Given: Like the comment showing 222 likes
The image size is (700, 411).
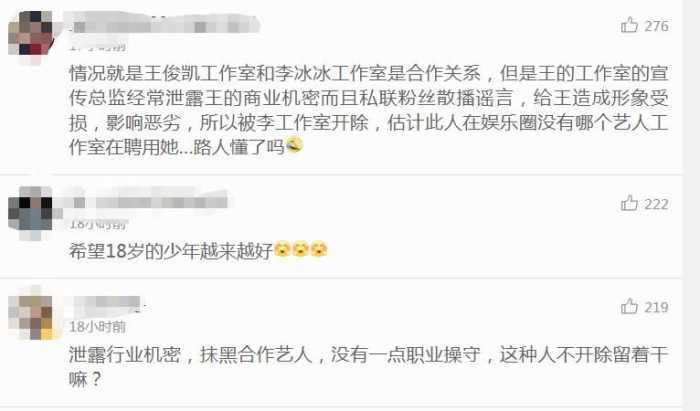Looking at the screenshot, I should click(x=629, y=203).
